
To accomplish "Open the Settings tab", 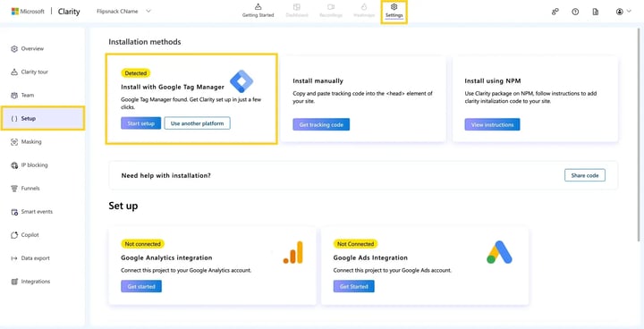I will [x=394, y=11].
